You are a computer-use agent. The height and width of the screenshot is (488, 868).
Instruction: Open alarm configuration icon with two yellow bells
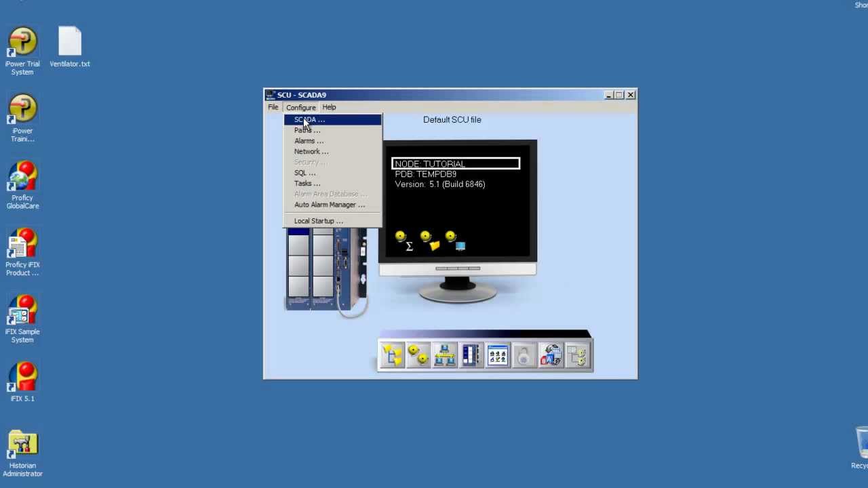coord(418,355)
